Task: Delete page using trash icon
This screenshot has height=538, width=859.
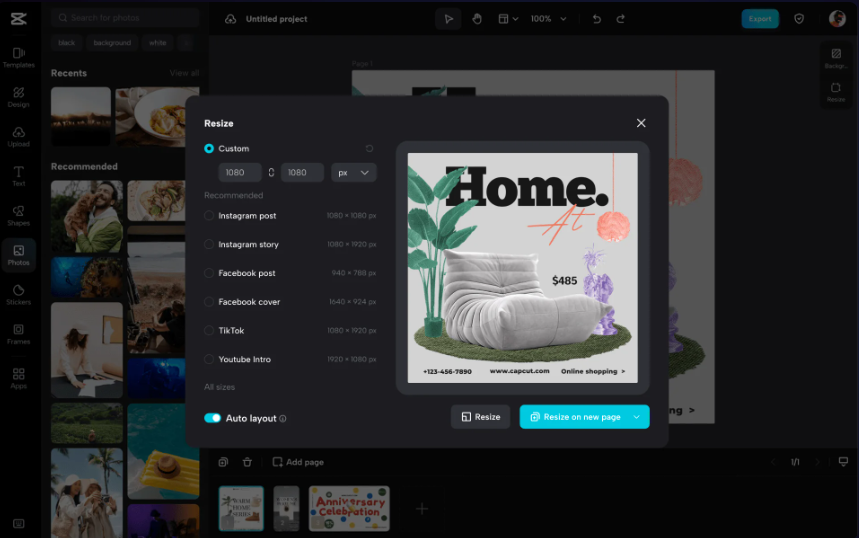Action: [x=247, y=462]
